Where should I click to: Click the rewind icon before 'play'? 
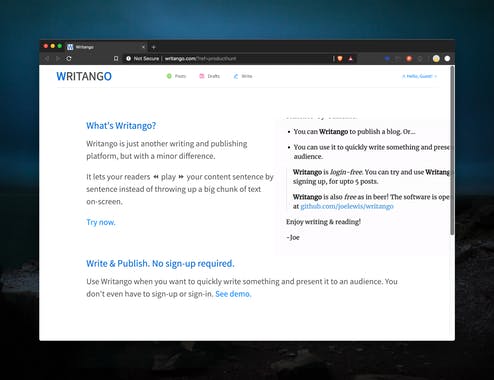[x=156, y=177]
